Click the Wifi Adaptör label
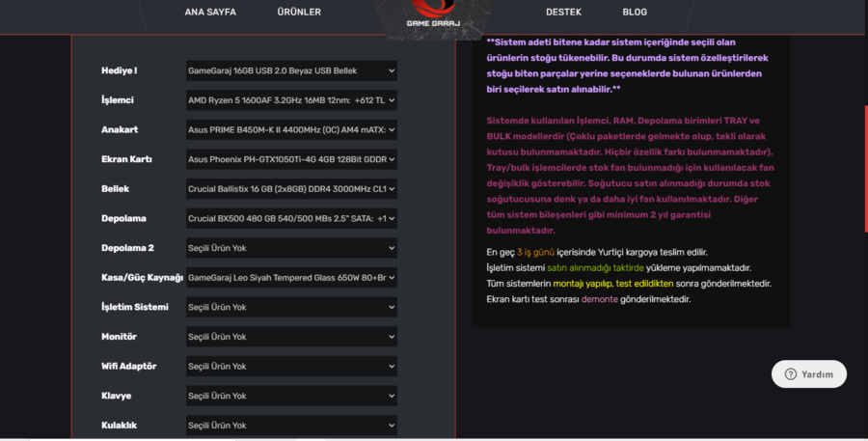 tap(128, 366)
